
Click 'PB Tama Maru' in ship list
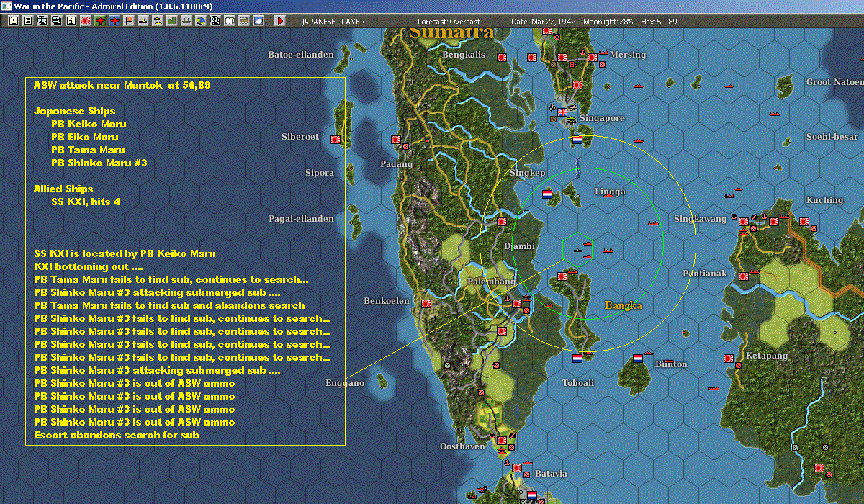(88, 150)
